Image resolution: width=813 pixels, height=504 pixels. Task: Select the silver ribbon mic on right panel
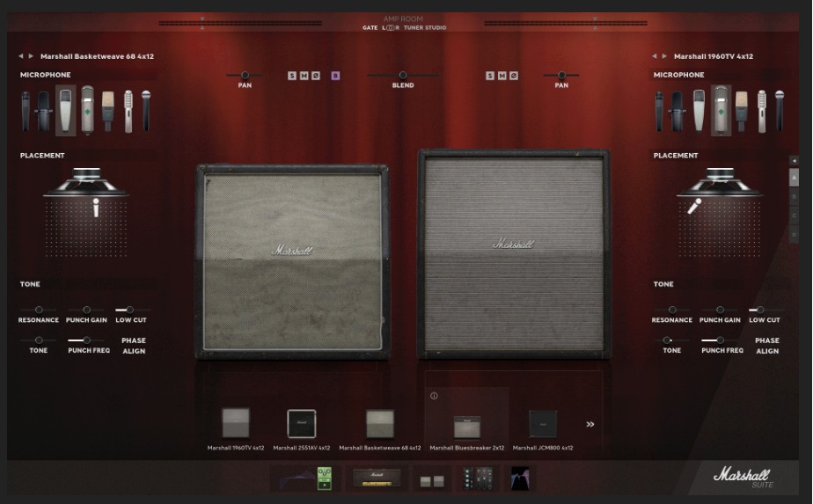click(762, 111)
